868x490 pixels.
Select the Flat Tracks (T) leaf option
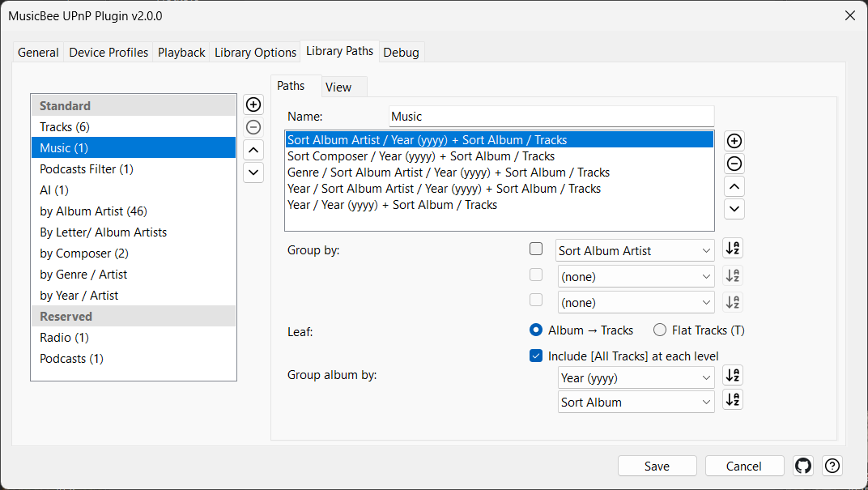point(699,330)
